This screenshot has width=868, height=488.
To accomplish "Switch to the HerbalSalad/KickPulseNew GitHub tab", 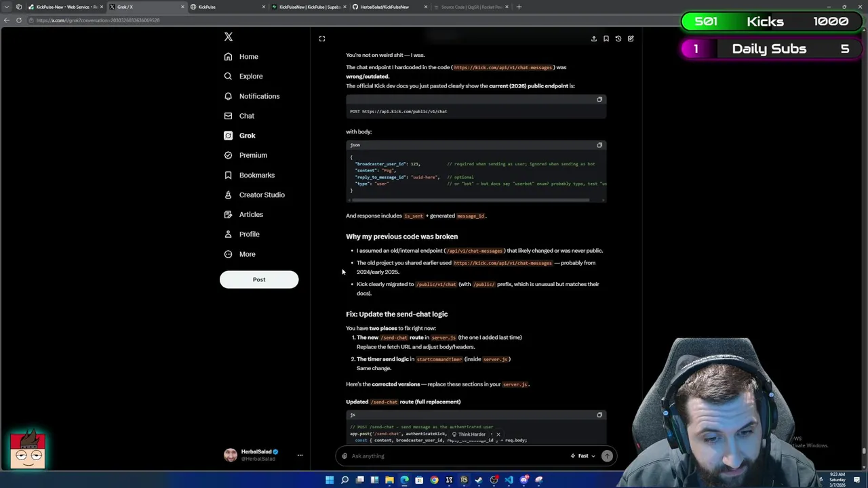I will click(390, 7).
